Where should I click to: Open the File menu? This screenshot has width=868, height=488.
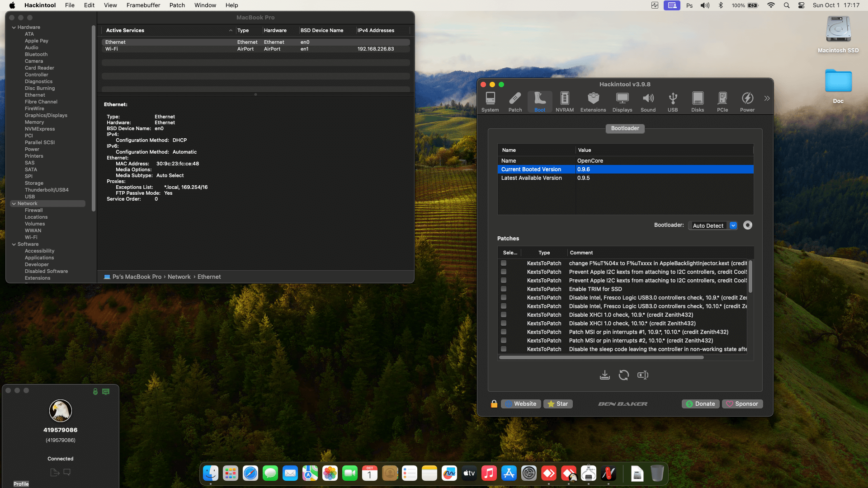tap(70, 5)
